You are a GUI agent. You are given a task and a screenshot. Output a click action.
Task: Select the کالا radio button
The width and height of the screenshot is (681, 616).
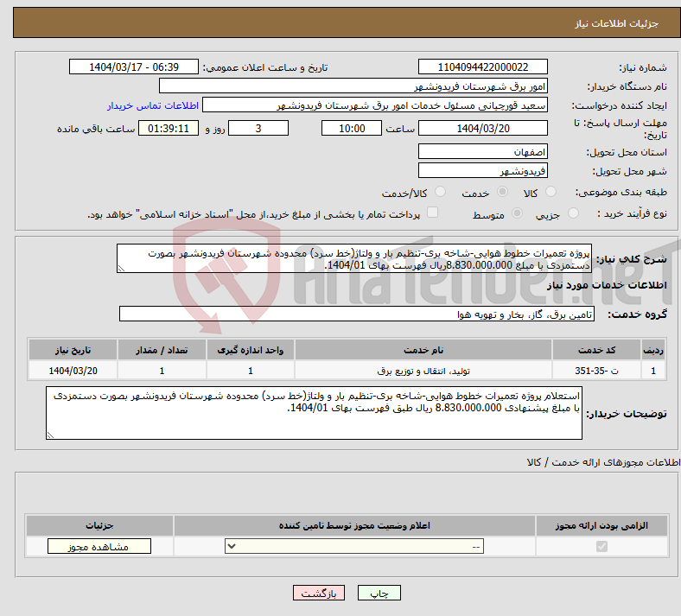click(x=551, y=192)
